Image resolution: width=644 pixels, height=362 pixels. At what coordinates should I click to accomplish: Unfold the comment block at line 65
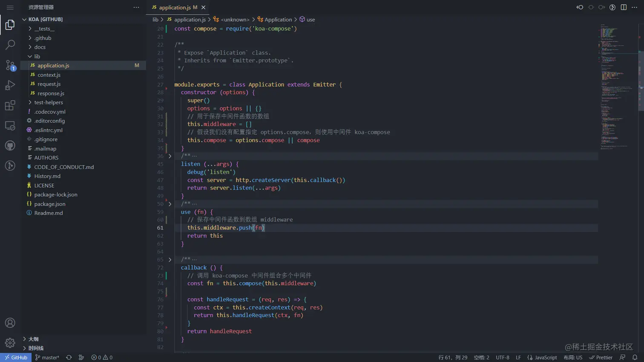(x=170, y=259)
